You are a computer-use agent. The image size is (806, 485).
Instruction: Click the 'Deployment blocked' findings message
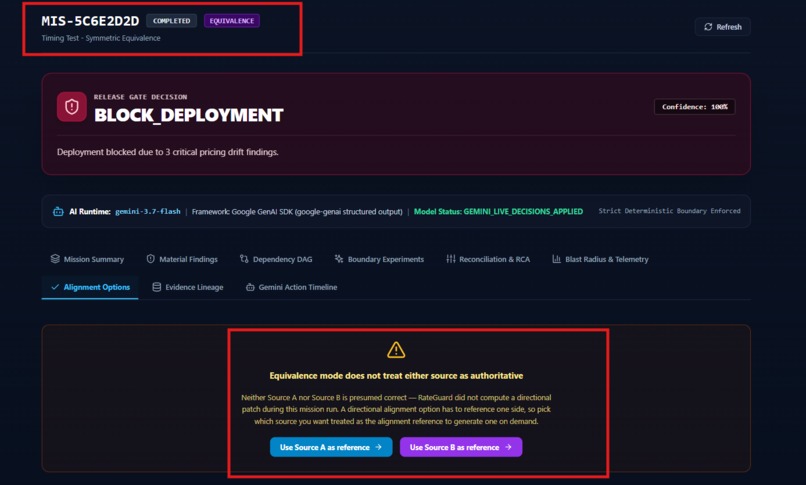(168, 152)
